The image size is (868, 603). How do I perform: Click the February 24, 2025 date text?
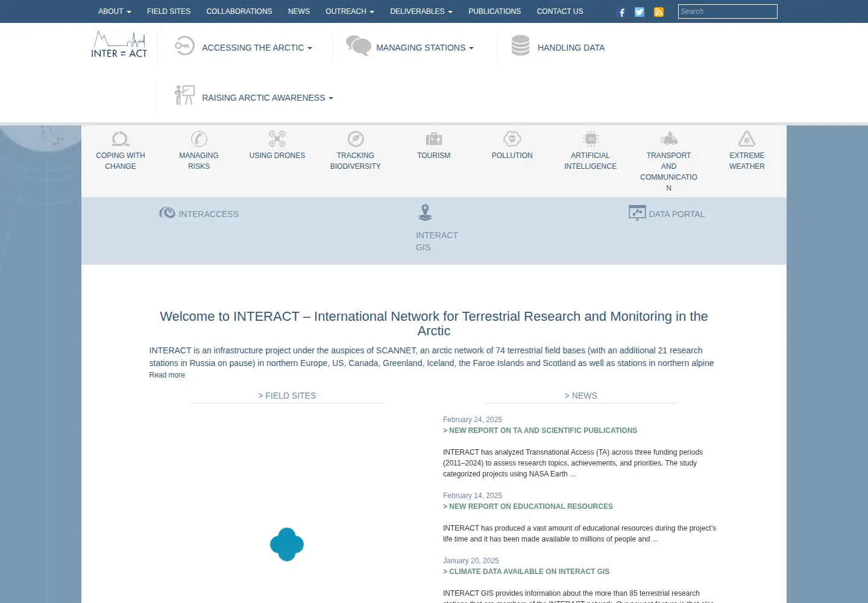[x=473, y=420]
